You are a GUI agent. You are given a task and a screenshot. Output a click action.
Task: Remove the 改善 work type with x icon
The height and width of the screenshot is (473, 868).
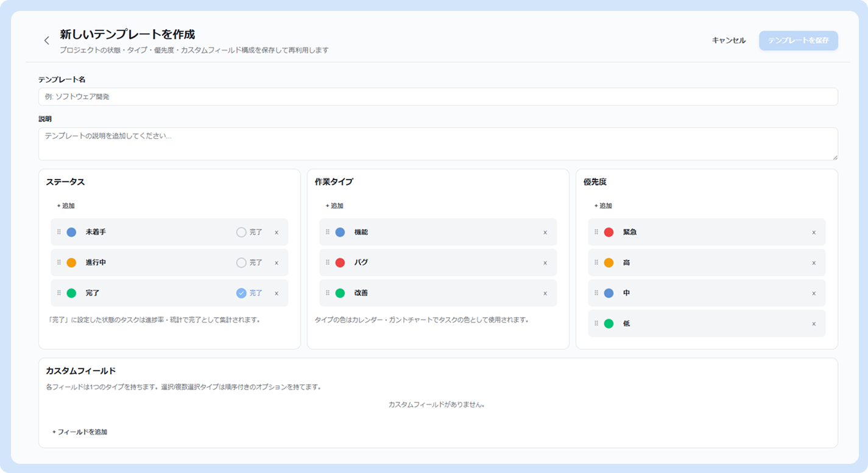545,293
